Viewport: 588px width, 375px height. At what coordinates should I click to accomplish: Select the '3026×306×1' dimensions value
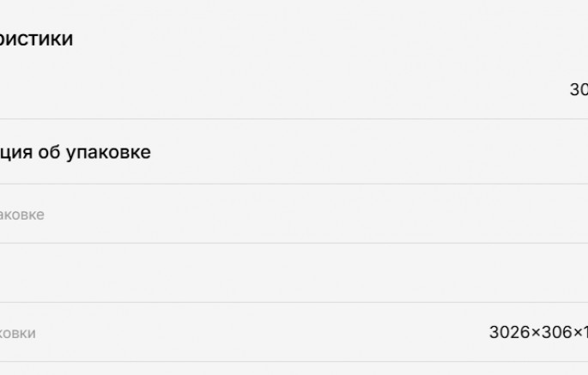tap(538, 332)
